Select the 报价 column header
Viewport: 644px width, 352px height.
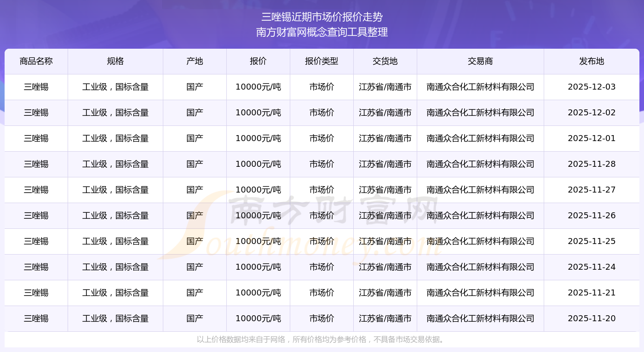pyautogui.click(x=259, y=61)
